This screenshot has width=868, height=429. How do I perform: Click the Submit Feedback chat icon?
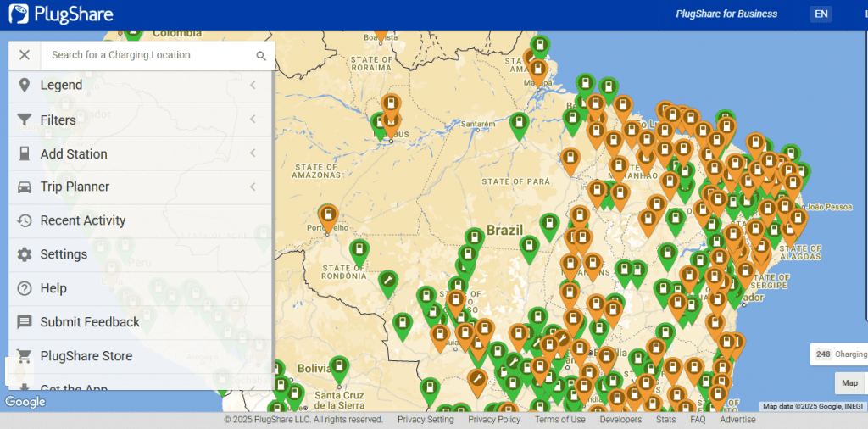pos(24,322)
